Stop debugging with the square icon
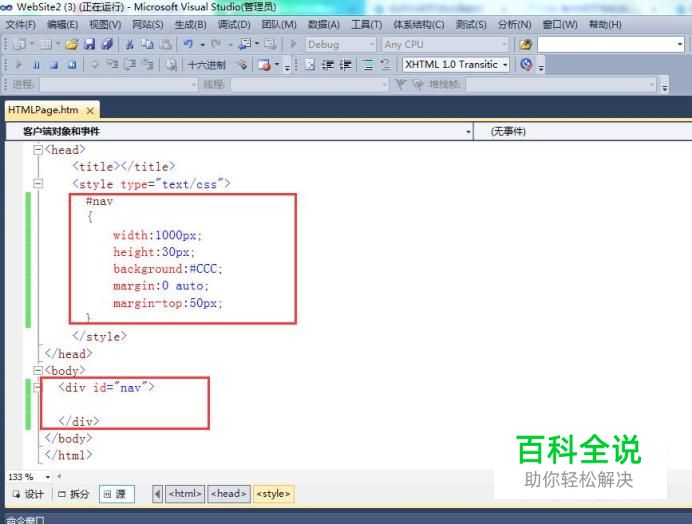Image resolution: width=692 pixels, height=524 pixels. point(54,65)
